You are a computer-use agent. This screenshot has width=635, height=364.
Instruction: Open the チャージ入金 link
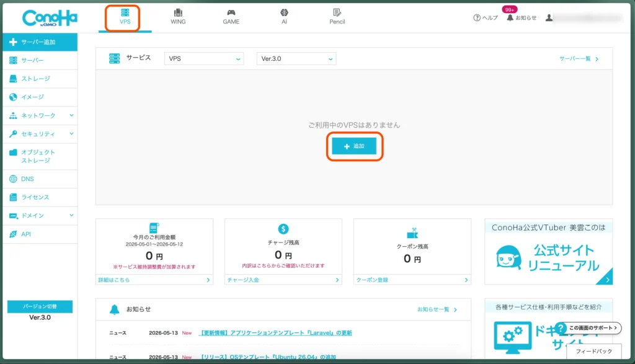tap(283, 280)
